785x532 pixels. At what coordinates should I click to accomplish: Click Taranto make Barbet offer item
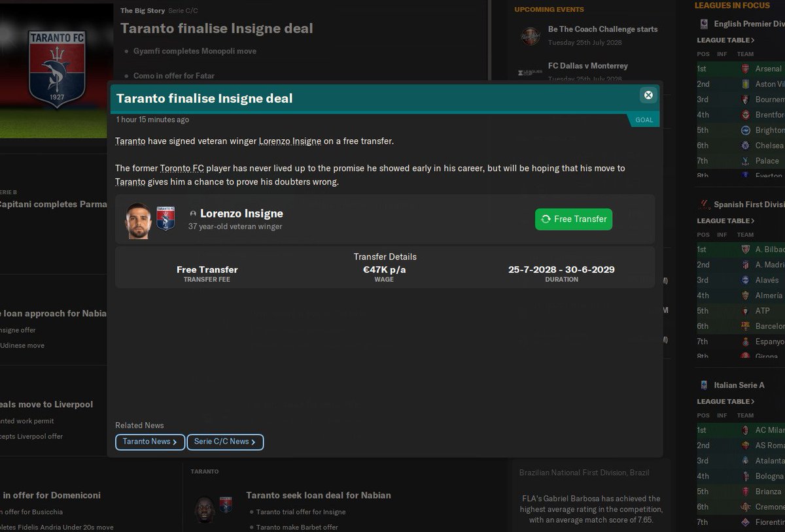297,527
